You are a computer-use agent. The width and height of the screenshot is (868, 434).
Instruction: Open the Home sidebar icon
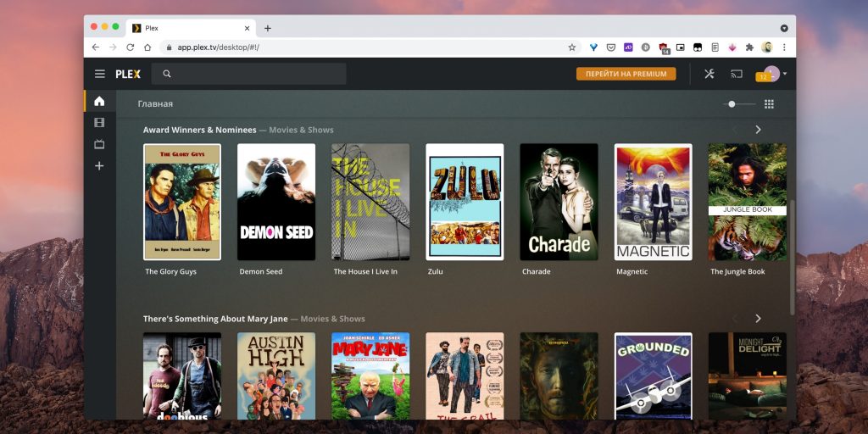tap(99, 101)
